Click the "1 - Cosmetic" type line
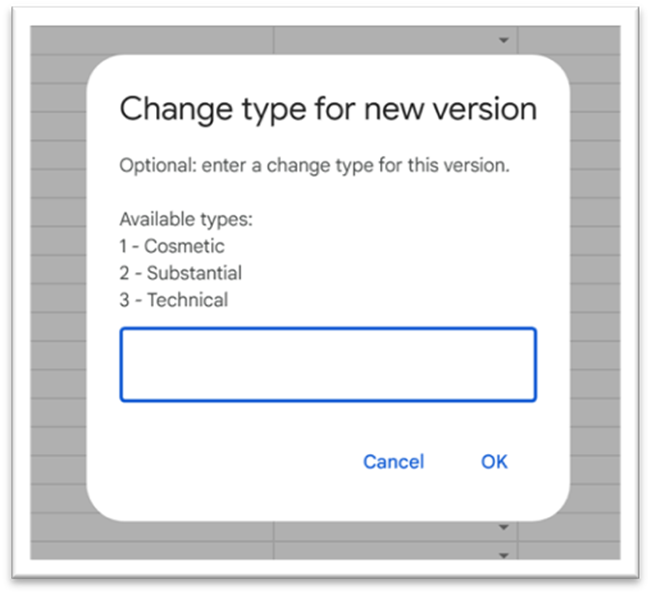This screenshot has width=652, height=594. 172,246
